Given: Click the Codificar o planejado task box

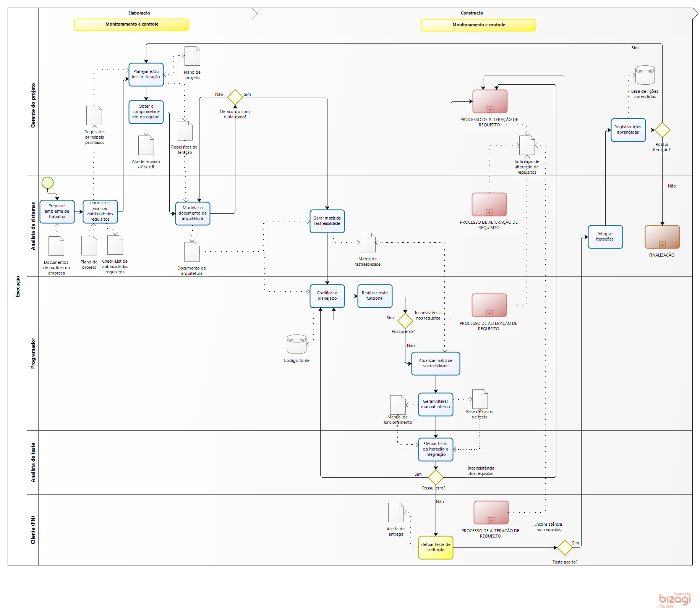Looking at the screenshot, I should point(327,296).
